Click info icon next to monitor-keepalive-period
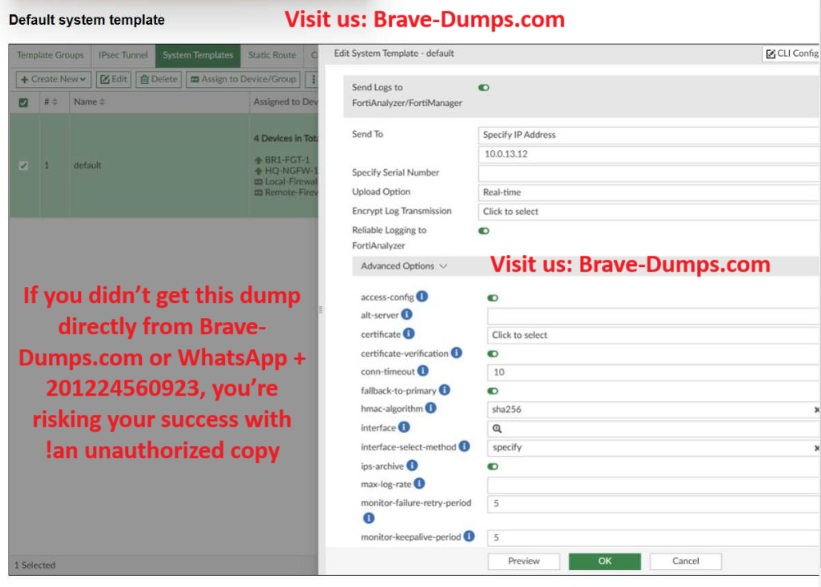Screen dimensions: 821x587 pyautogui.click(x=469, y=537)
